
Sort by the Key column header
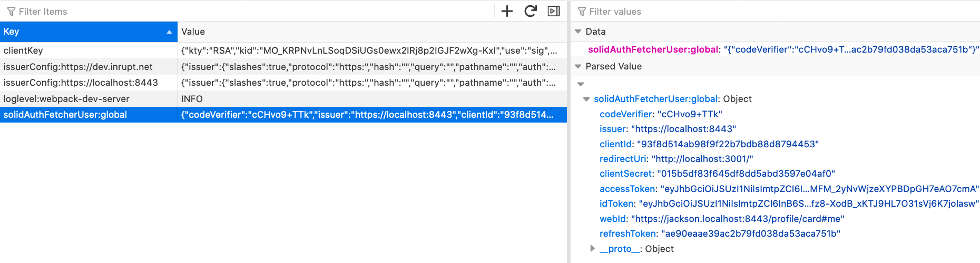pos(89,32)
